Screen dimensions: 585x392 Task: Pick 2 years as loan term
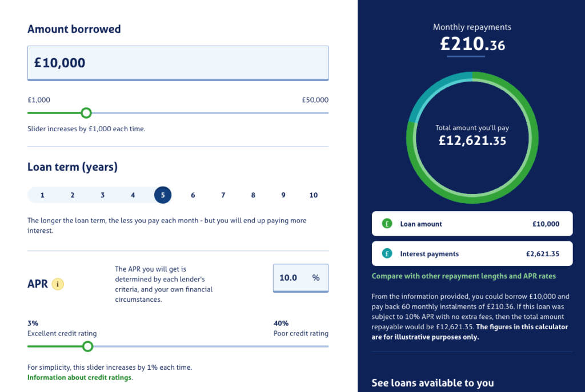click(x=73, y=195)
